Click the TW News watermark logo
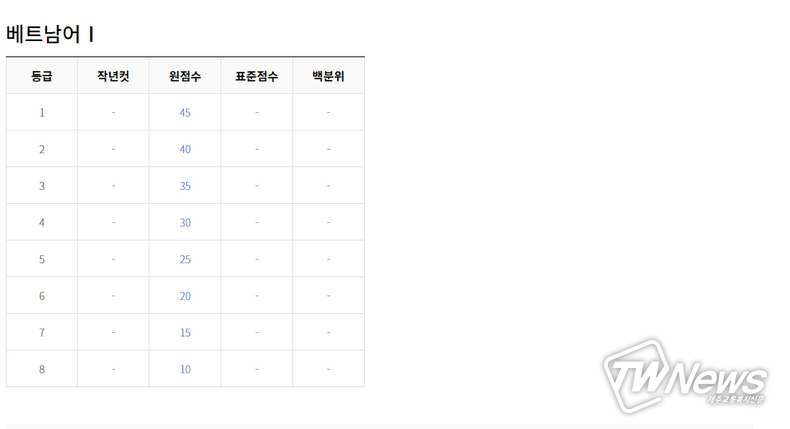 686,376
